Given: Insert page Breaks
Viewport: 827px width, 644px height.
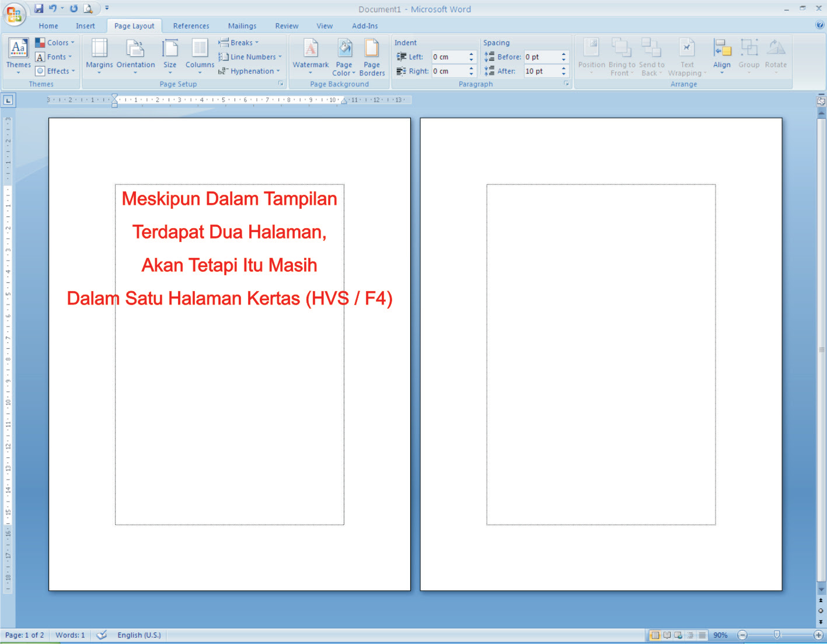Looking at the screenshot, I should tap(238, 43).
